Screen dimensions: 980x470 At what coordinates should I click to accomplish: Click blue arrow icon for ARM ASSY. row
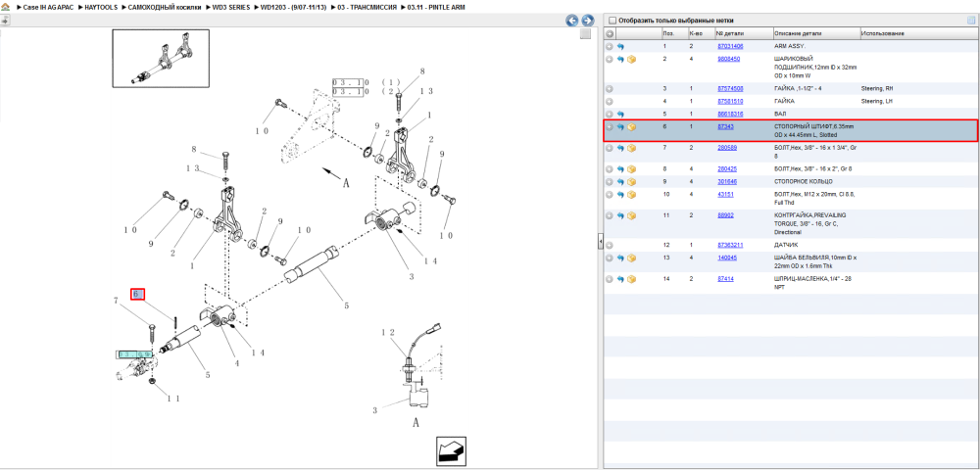(620, 46)
